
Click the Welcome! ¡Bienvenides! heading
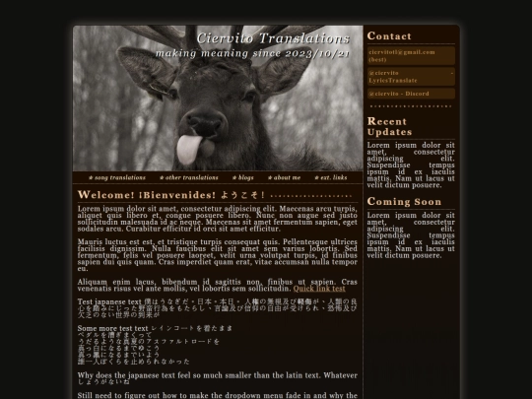click(171, 195)
